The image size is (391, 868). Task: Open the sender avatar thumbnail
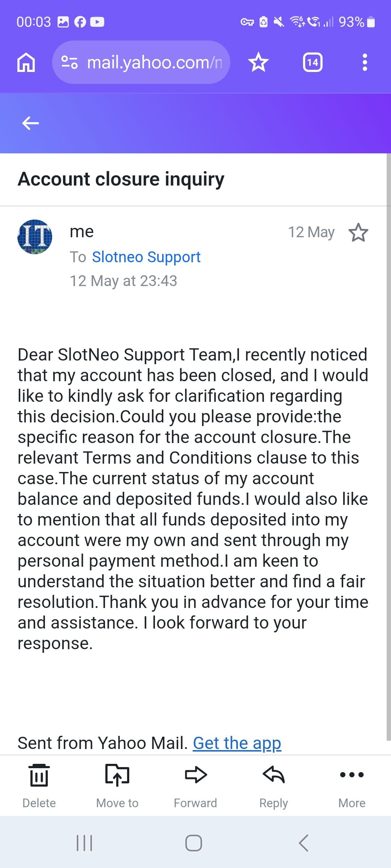(35, 237)
